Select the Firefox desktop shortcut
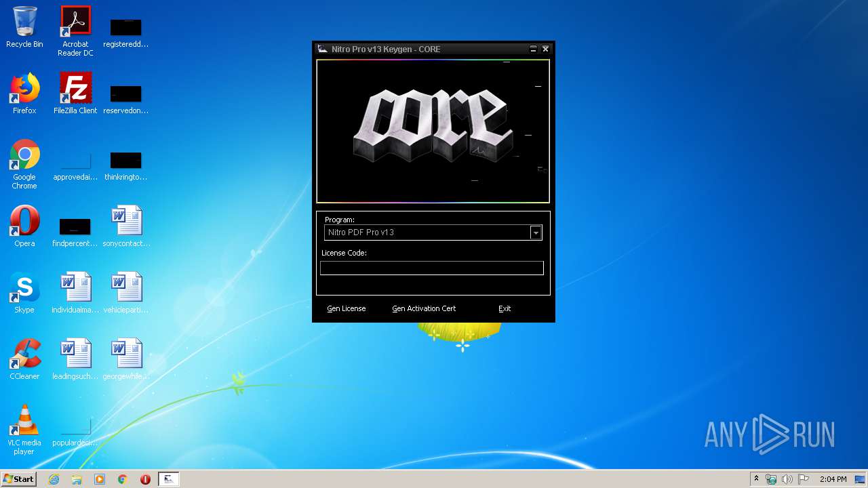 click(x=24, y=94)
